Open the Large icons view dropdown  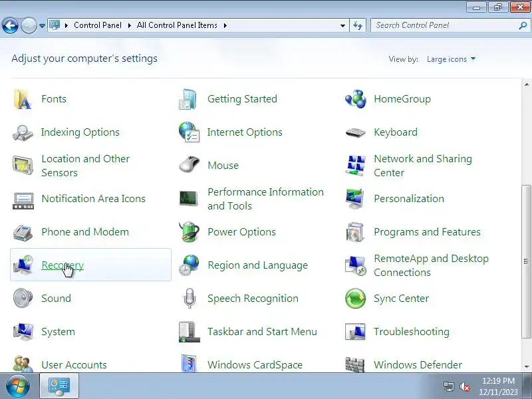click(x=451, y=59)
